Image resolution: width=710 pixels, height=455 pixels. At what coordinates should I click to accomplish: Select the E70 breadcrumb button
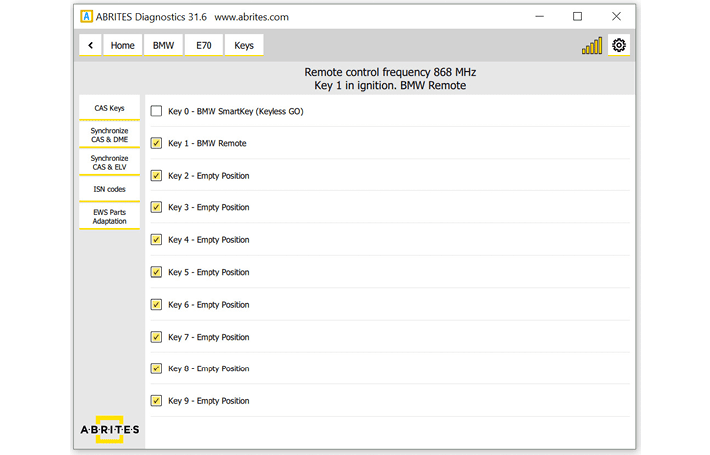203,45
